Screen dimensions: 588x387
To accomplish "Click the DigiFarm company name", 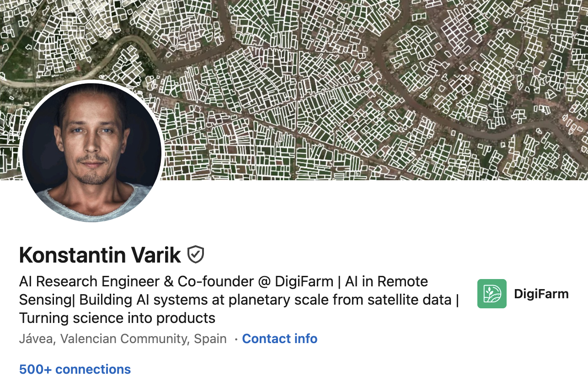I will pyautogui.click(x=541, y=294).
